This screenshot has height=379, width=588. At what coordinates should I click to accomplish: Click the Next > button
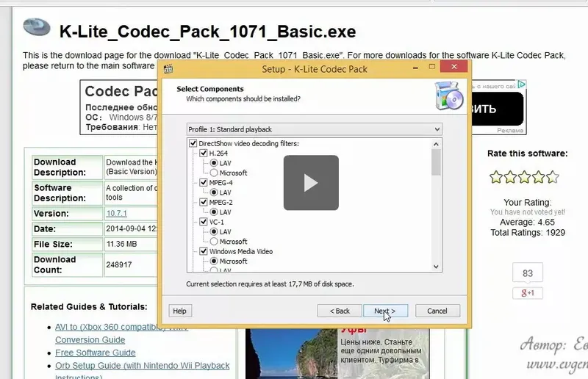[x=385, y=311]
